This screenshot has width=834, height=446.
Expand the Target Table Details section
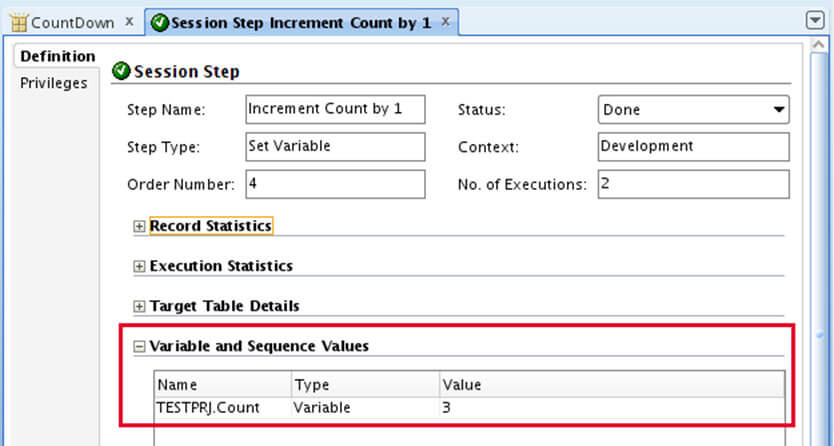coord(139,307)
